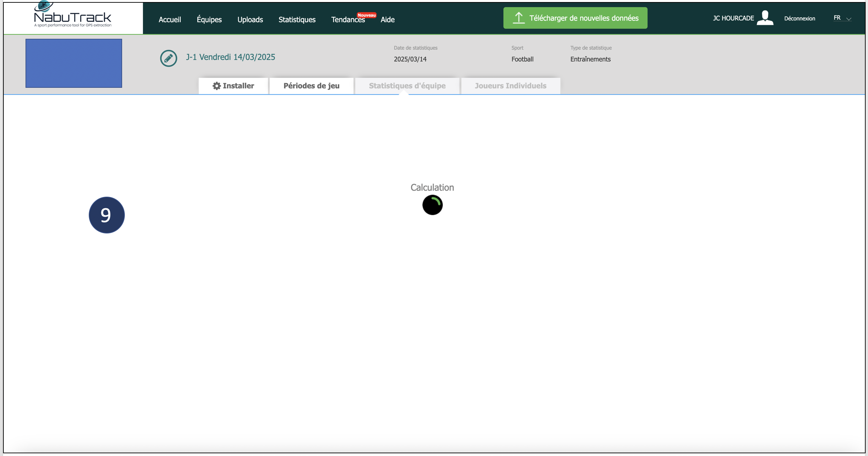Expand language chevron arrow
The image size is (868, 456).
849,19
